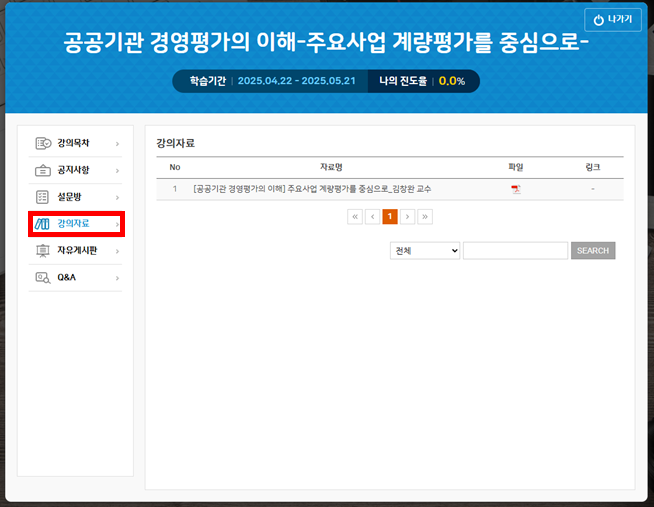Open the 전체 search filter dropdown
The width and height of the screenshot is (654, 507).
425,250
